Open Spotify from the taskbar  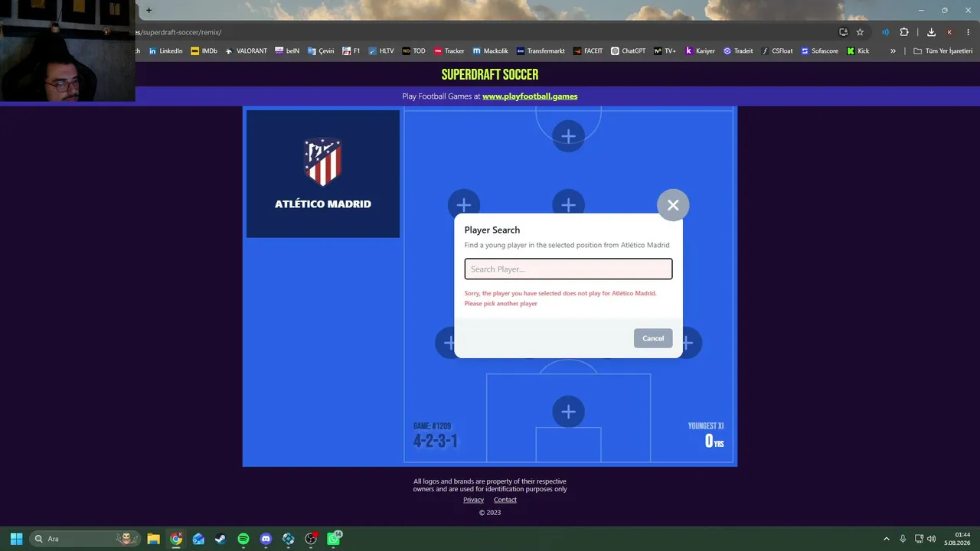pos(243,539)
